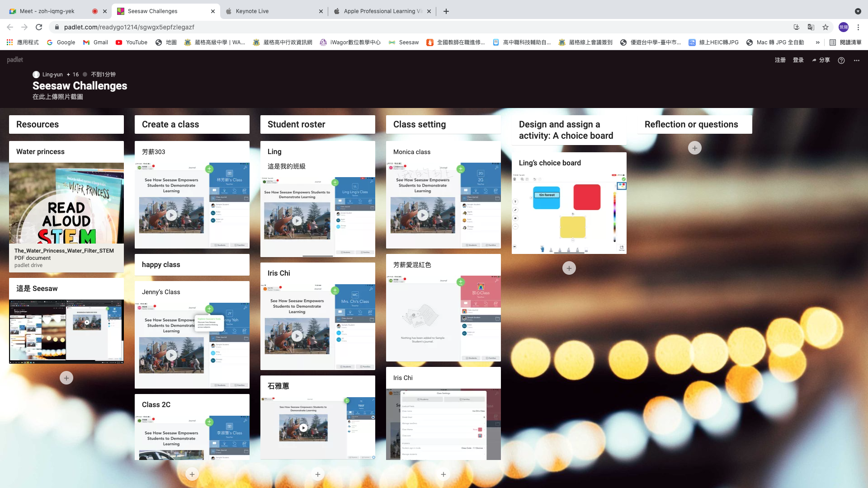
Task: Expand hidden bookmarks chevron
Action: pyautogui.click(x=817, y=42)
